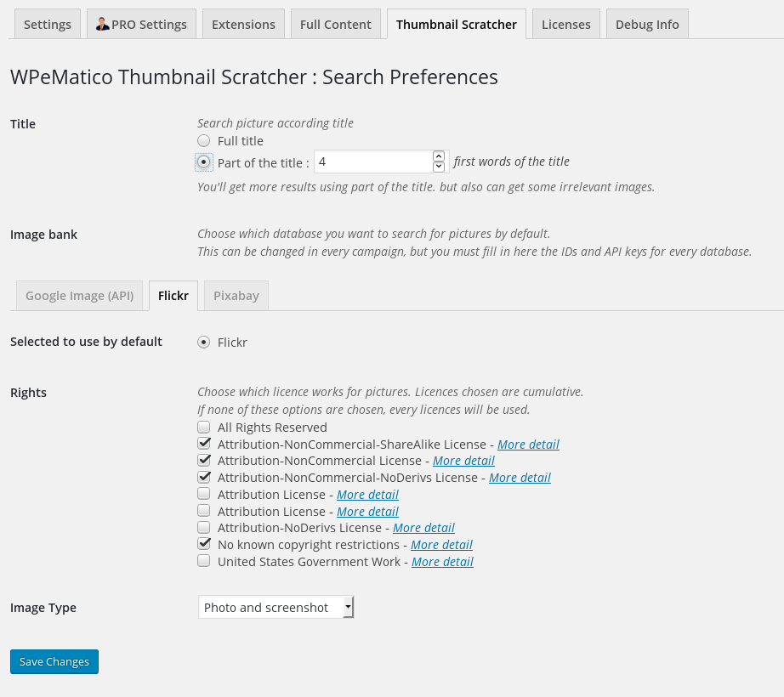Increase the title word count with up arrow

click(439, 156)
